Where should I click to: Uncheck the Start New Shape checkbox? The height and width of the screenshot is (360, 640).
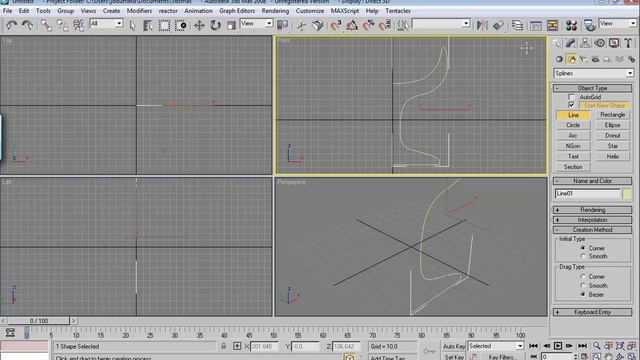pyautogui.click(x=571, y=105)
